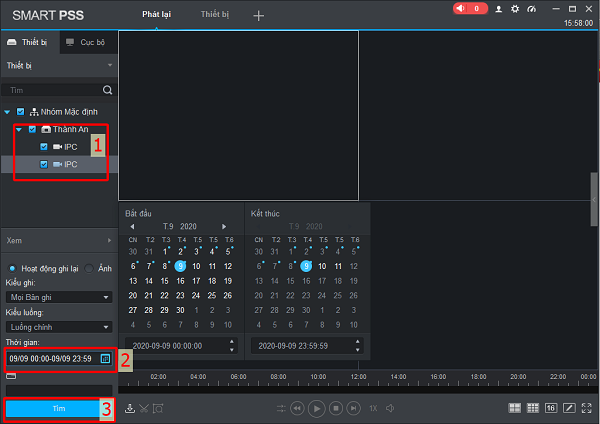Image resolution: width=600 pixels, height=424 pixels.
Task: Select the Ảnh radio button
Action: point(91,268)
